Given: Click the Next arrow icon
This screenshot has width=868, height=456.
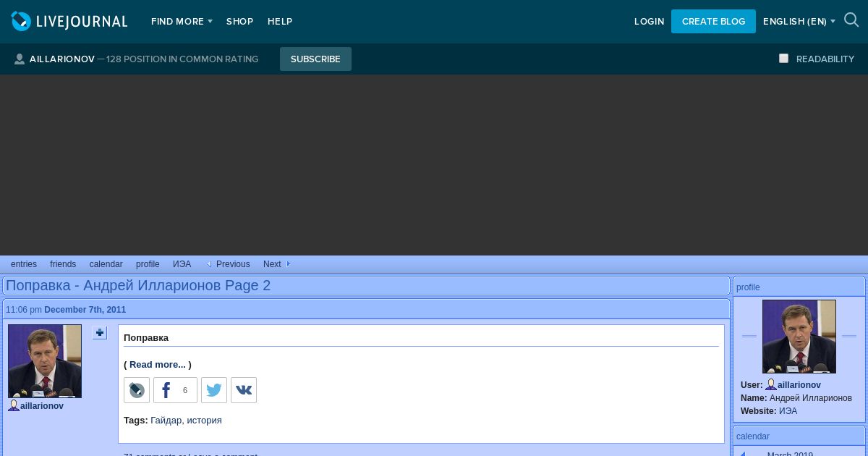Looking at the screenshot, I should [288, 264].
